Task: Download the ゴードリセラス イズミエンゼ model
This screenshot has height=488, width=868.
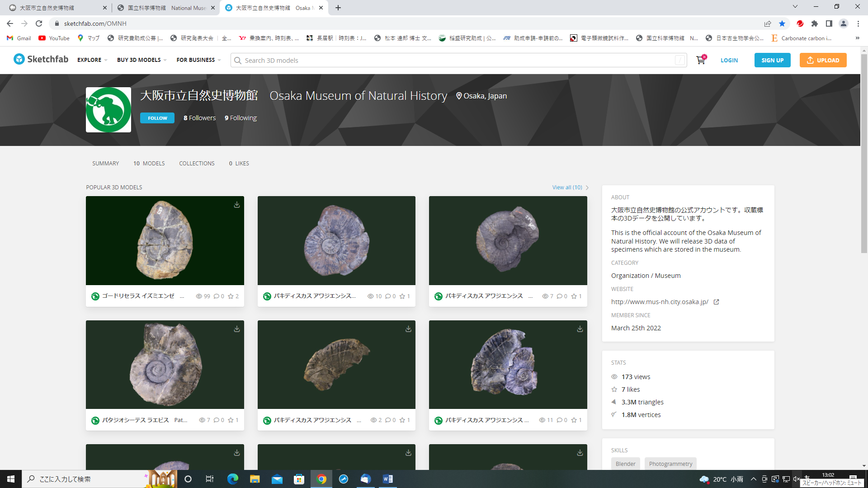Action: [236, 205]
